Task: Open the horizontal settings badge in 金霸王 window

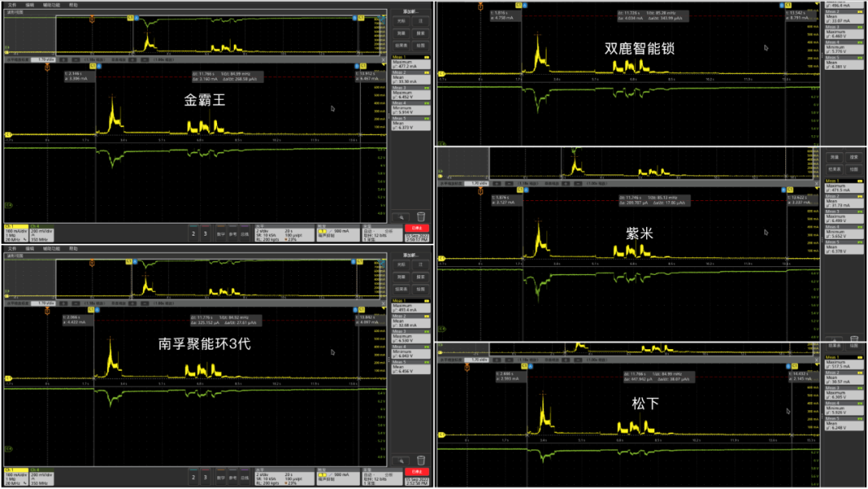Action: point(284,233)
